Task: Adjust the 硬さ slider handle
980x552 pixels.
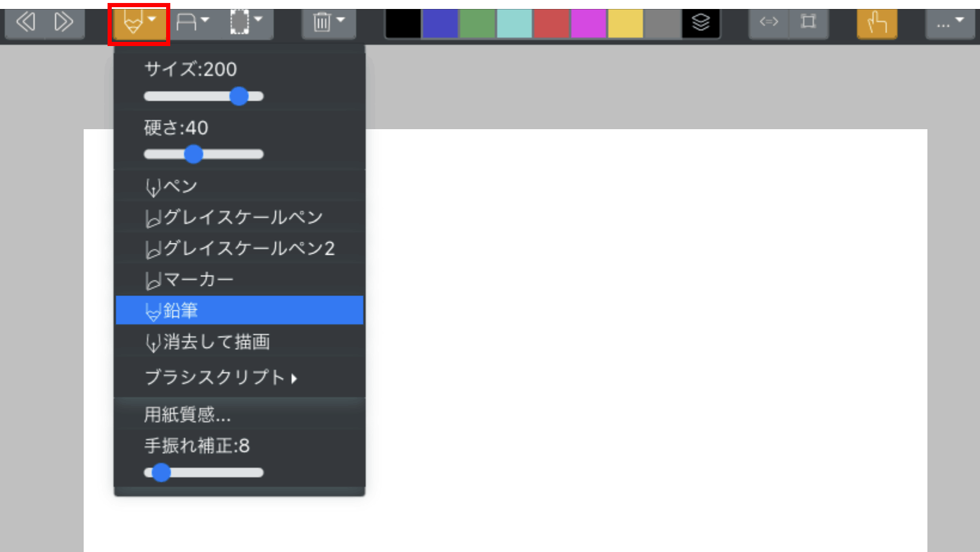Action: click(x=193, y=154)
